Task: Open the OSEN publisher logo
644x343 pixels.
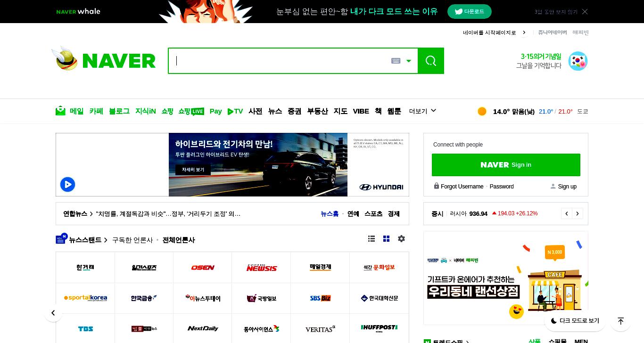Action: pos(203,268)
